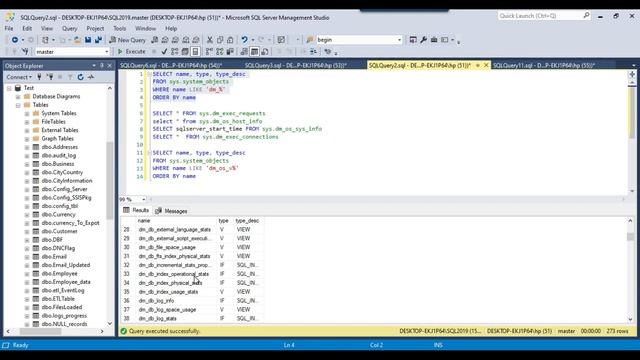Expand the Database Diagrams folder

(18, 97)
